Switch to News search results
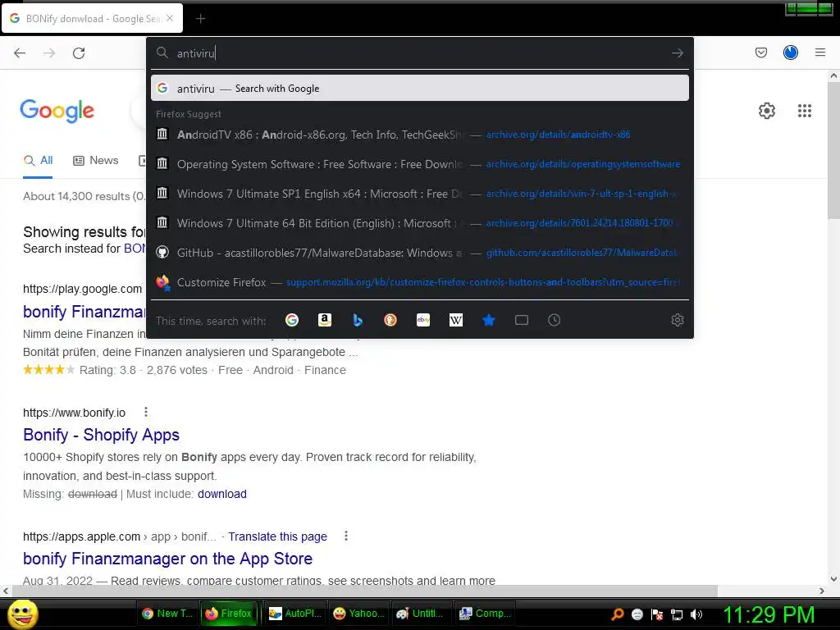 tap(96, 160)
